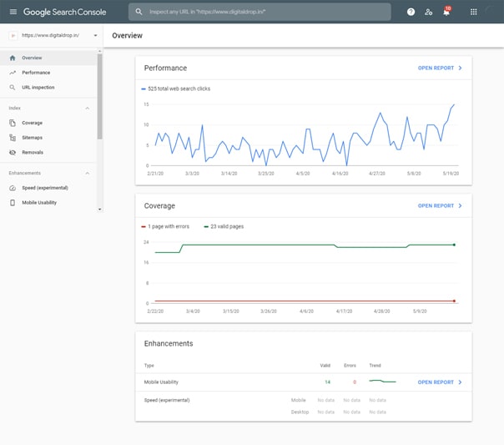Click the valid count 14 in Enhancements
Viewport: 504px width, 445px height.
(328, 382)
